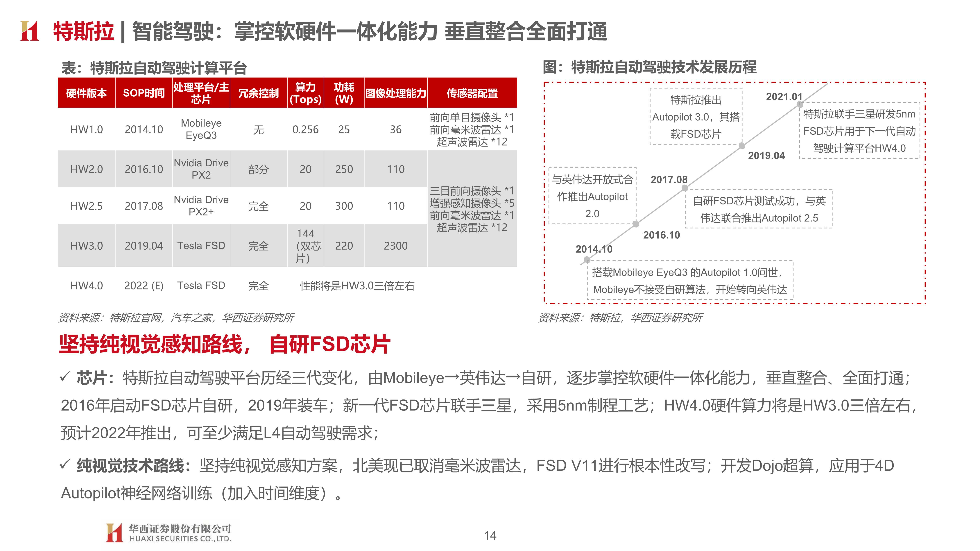Click the Tesla FSD cell in the HW3.0 row
980x551 pixels.
[x=201, y=246]
